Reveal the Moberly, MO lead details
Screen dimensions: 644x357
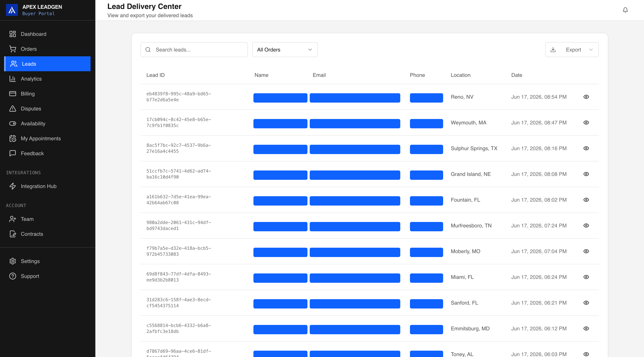586,251
